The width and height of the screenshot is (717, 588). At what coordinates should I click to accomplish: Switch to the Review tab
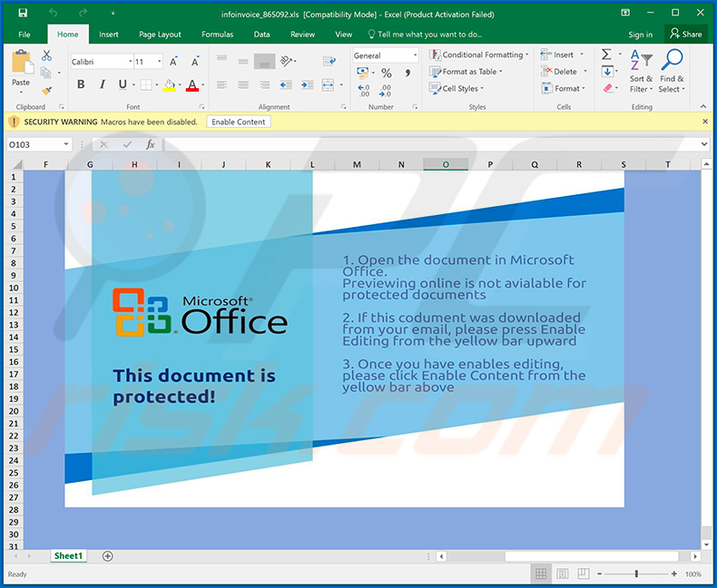pos(302,34)
